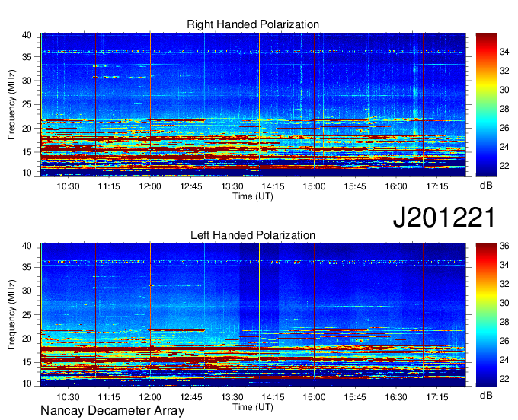
Task: Click the 35 MHz tick of Left Handed plot
Action: click(x=27, y=268)
